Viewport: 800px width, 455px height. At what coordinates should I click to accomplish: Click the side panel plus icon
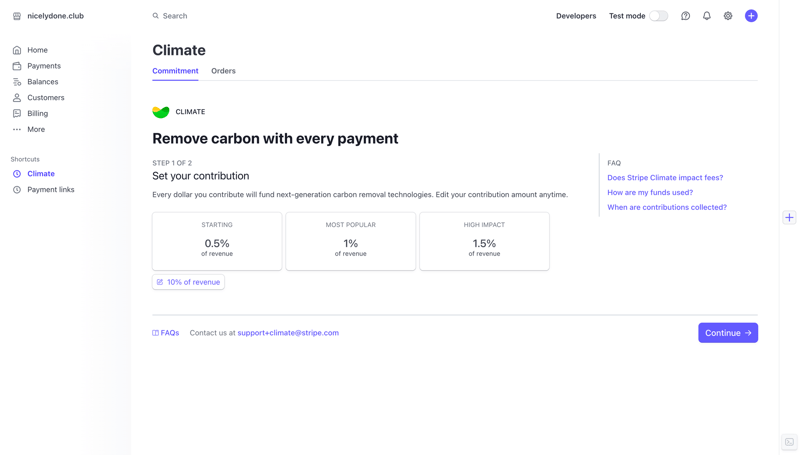click(789, 218)
